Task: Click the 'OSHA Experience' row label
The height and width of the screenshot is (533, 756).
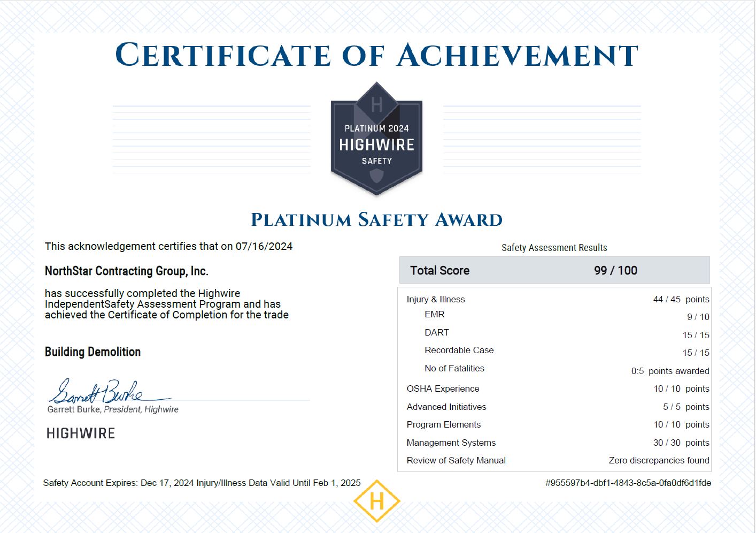Action: pos(443,389)
